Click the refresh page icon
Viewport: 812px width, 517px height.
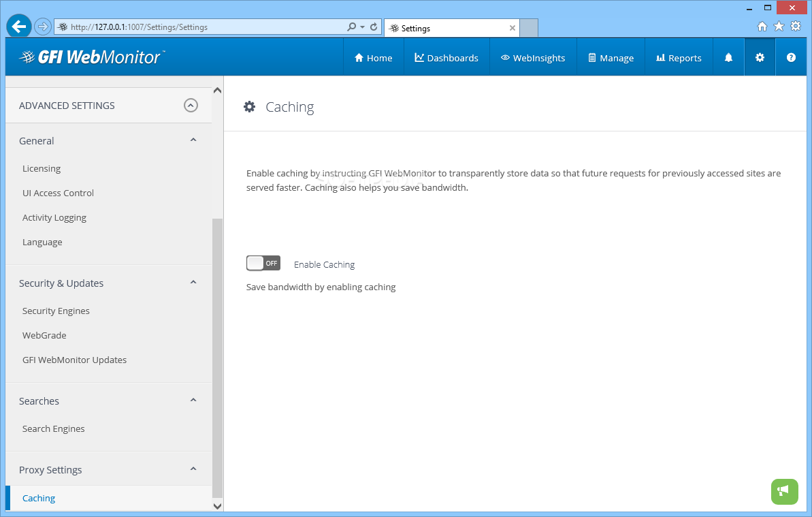click(374, 27)
